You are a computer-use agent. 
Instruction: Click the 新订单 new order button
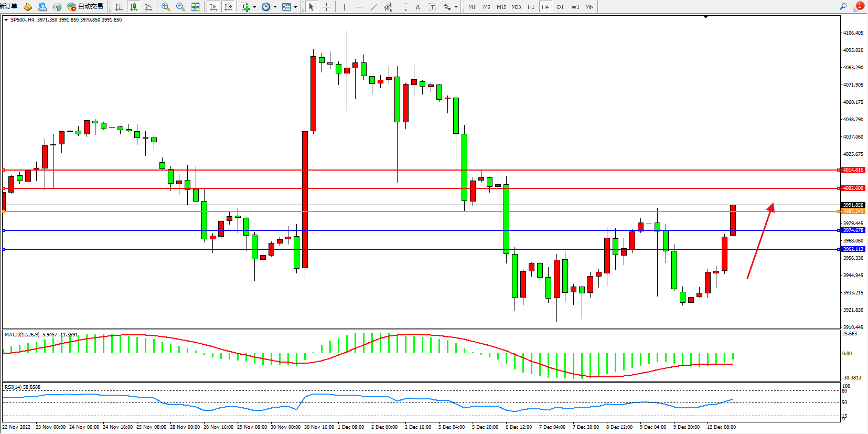pyautogui.click(x=8, y=6)
